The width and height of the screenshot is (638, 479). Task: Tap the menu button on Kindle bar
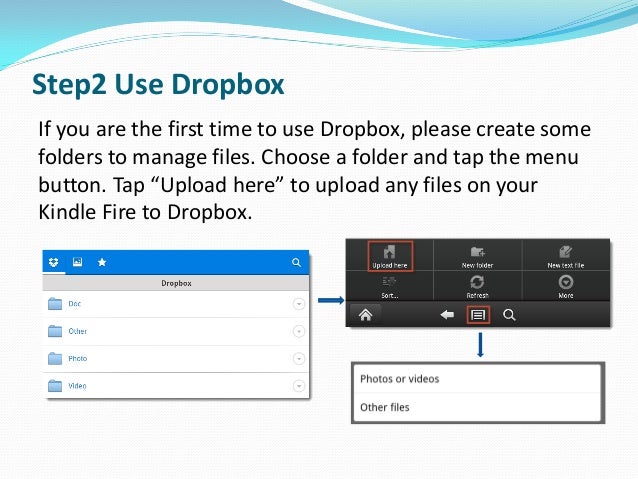[478, 315]
